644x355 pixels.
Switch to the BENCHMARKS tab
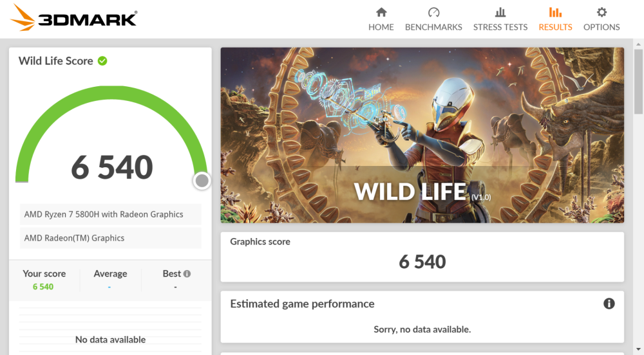pos(433,27)
